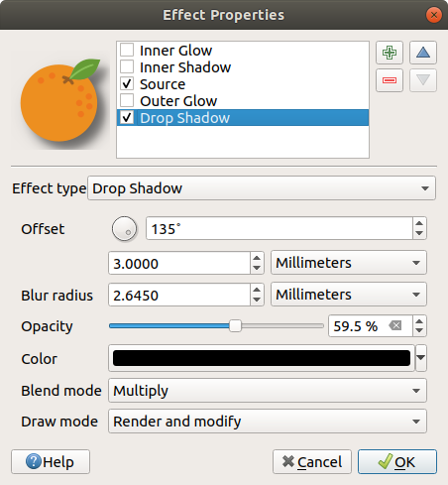This screenshot has width=448, height=485.
Task: Open the Blur radius Millimeters unit dropdown
Action: coord(349,295)
